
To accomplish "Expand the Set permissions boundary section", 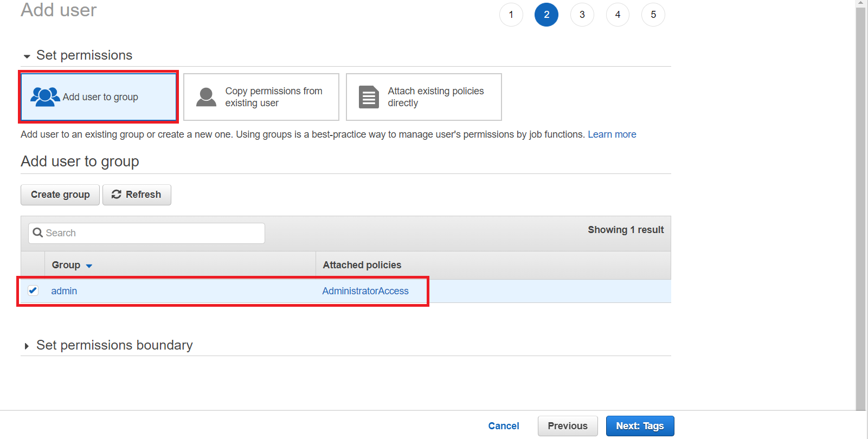I will coord(27,346).
